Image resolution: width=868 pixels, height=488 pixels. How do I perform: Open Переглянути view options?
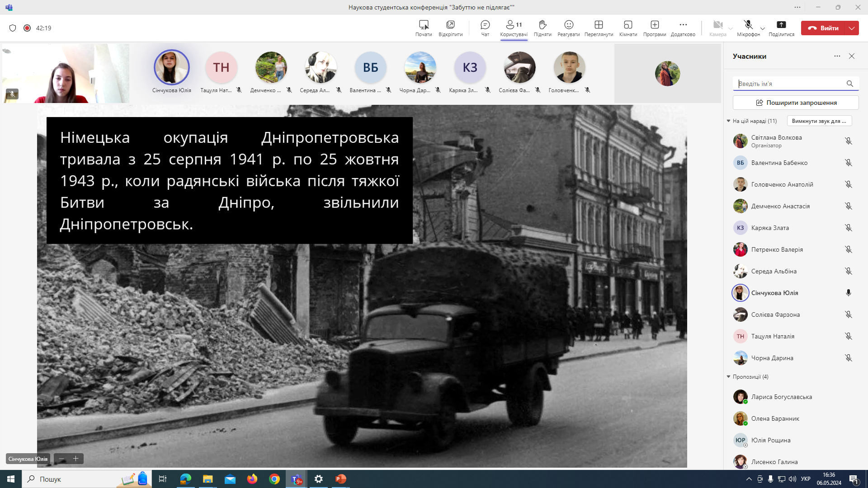point(599,28)
